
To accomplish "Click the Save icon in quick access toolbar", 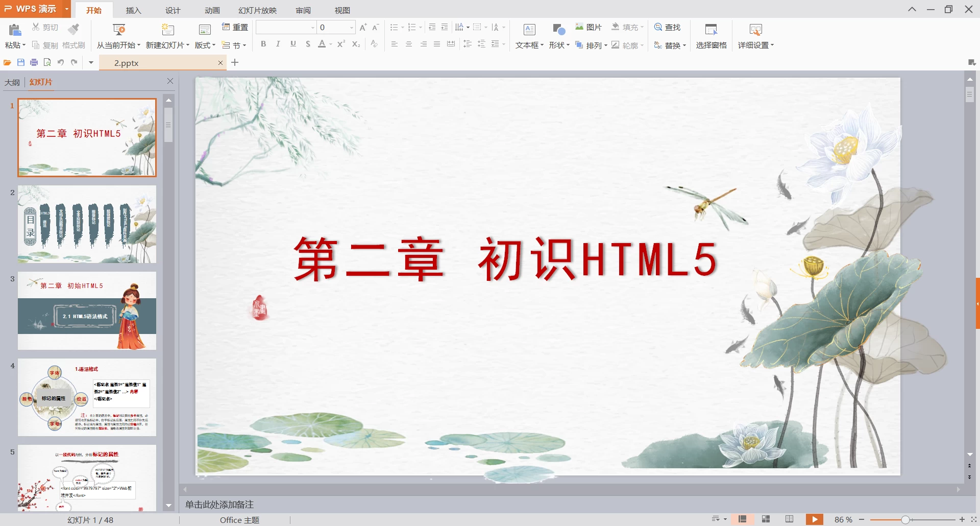I will coord(21,62).
